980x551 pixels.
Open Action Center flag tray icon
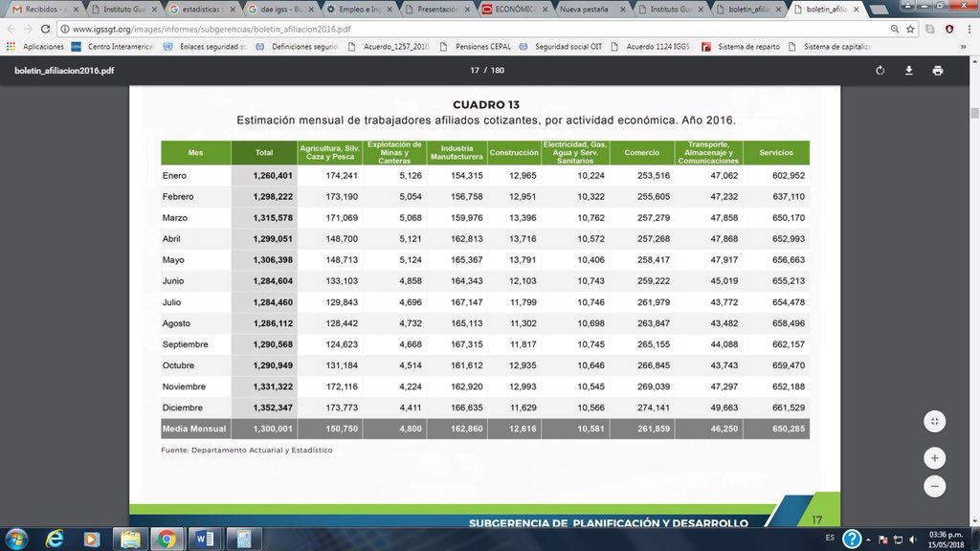click(883, 540)
